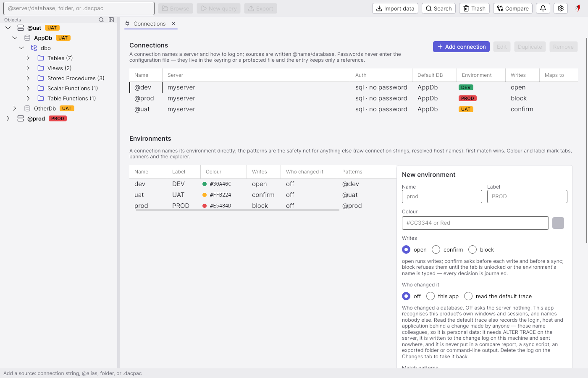This screenshot has width=588, height=378.
Task: Select the block writes radio button
Action: tap(472, 249)
